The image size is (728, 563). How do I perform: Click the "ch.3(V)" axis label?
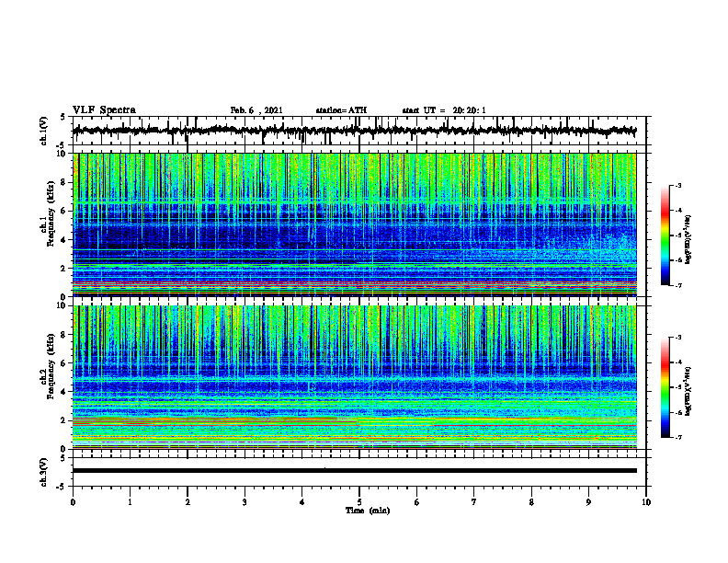pos(44,472)
